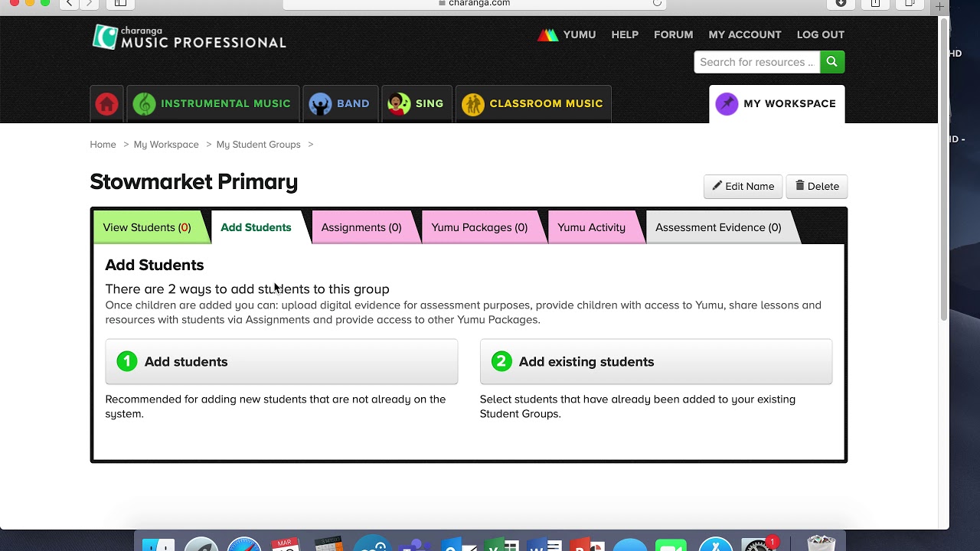Open Calendar from the Dock
Image resolution: width=980 pixels, height=551 pixels.
pos(285,543)
